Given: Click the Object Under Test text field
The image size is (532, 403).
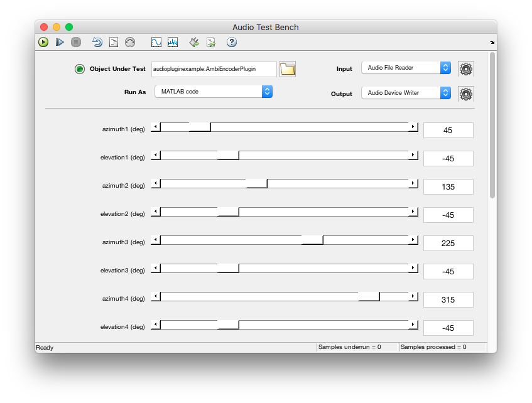Looking at the screenshot, I should (x=214, y=69).
